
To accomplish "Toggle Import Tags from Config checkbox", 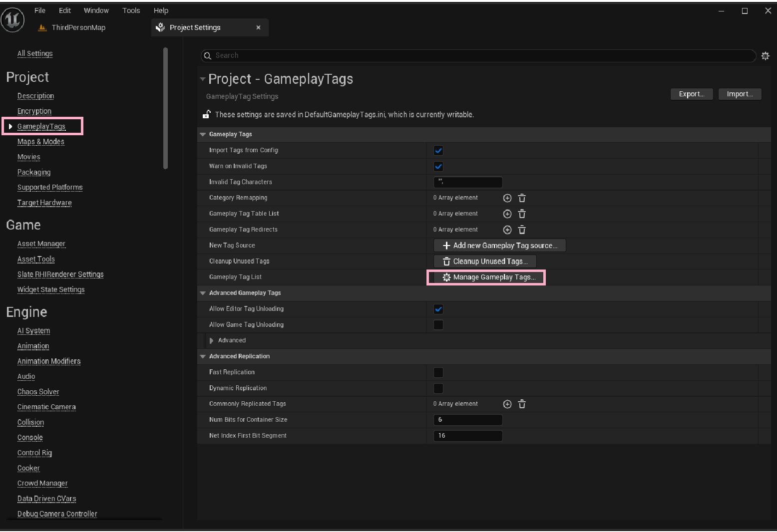I will click(438, 150).
